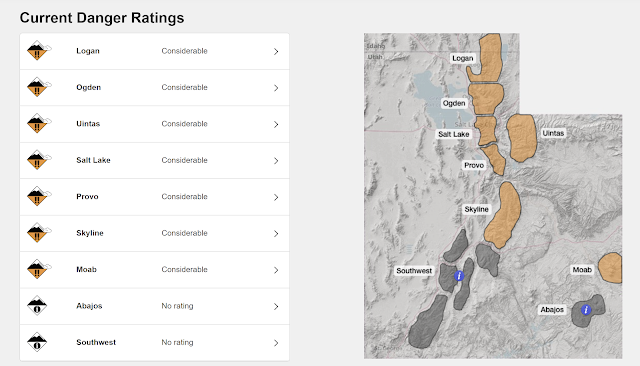Image resolution: width=640 pixels, height=366 pixels.
Task: Expand the Ogden row chevron
Action: click(276, 88)
